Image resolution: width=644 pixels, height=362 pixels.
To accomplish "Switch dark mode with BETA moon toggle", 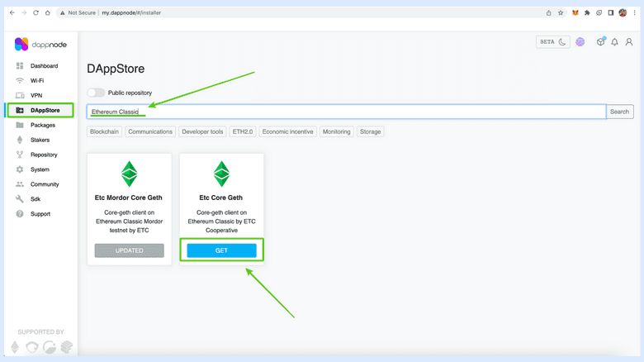I will (x=553, y=42).
